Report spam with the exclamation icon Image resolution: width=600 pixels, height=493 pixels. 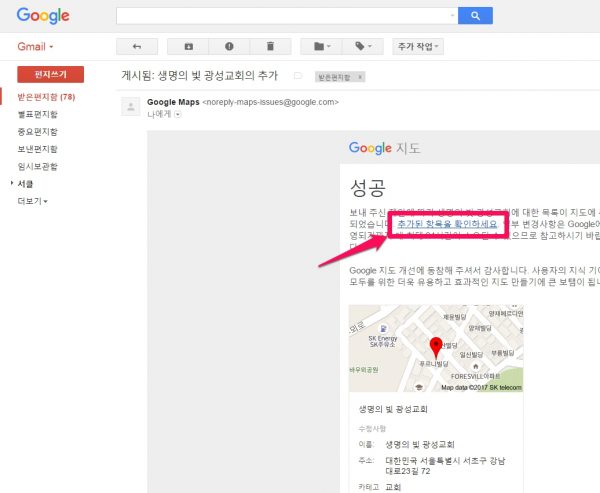pos(229,47)
